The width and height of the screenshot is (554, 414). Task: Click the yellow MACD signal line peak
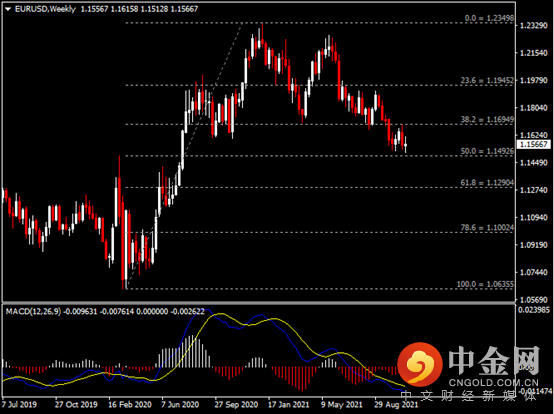[x=221, y=314]
